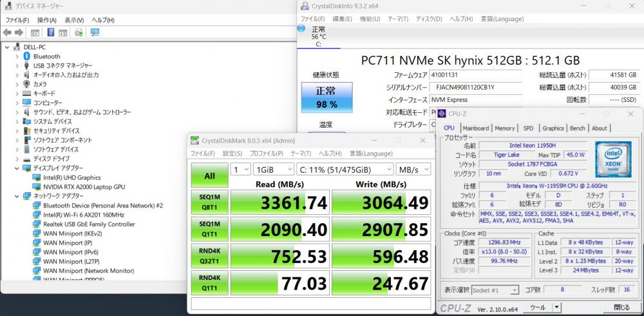Image resolution: width=644 pixels, height=316 pixels.
Task: Expand the オーディオの入力および出力 category
Action: (x=17, y=75)
